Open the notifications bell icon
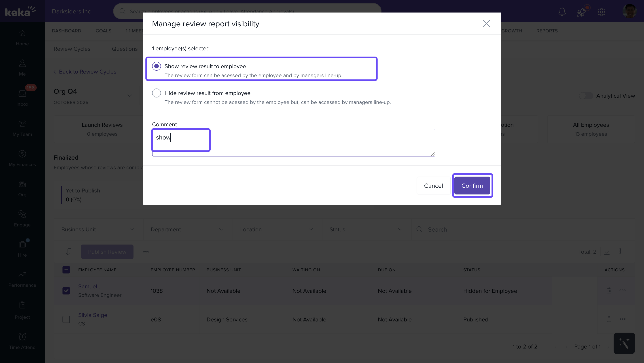 (562, 11)
